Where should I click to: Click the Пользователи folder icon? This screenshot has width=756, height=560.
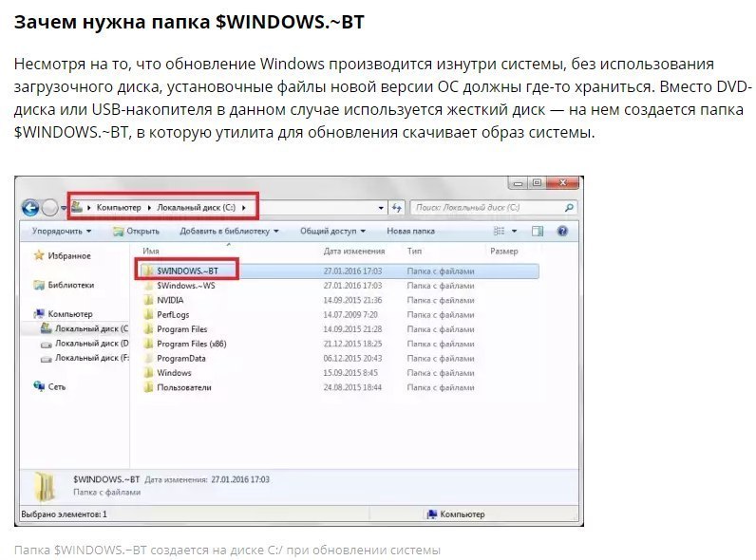pos(148,387)
